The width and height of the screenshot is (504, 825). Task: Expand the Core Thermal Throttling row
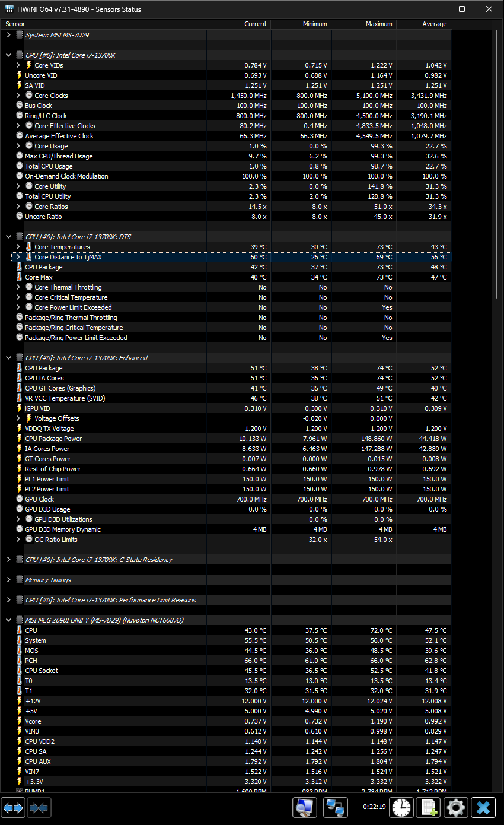18,287
